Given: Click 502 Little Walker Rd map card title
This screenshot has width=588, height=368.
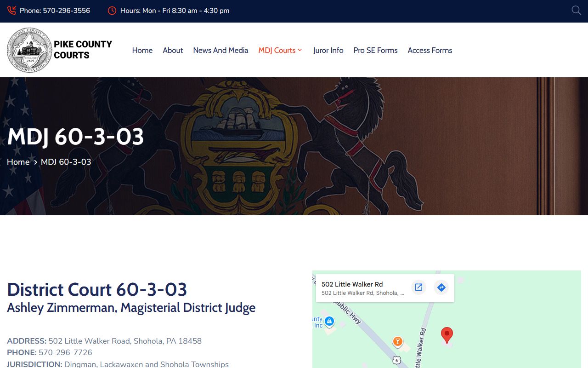Looking at the screenshot, I should click(352, 284).
